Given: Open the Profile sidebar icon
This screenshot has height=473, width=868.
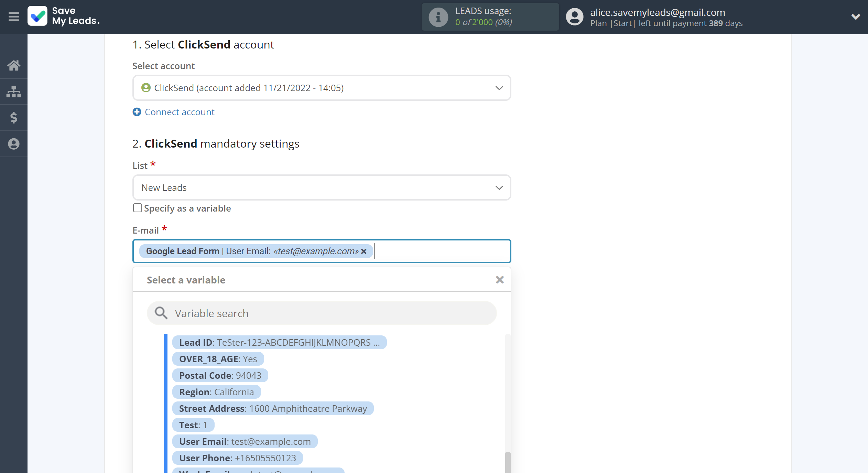Looking at the screenshot, I should (x=14, y=144).
